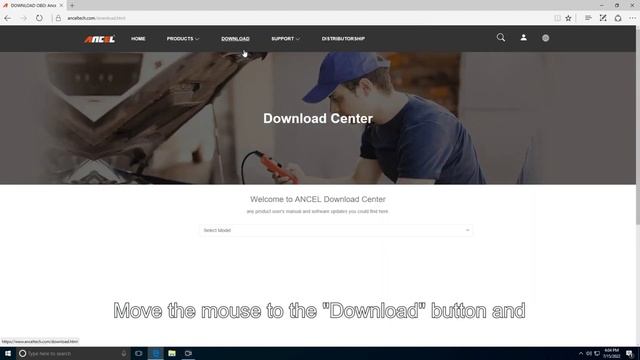Open the Hub favorites list icon
640x360 pixels.
(588, 18)
